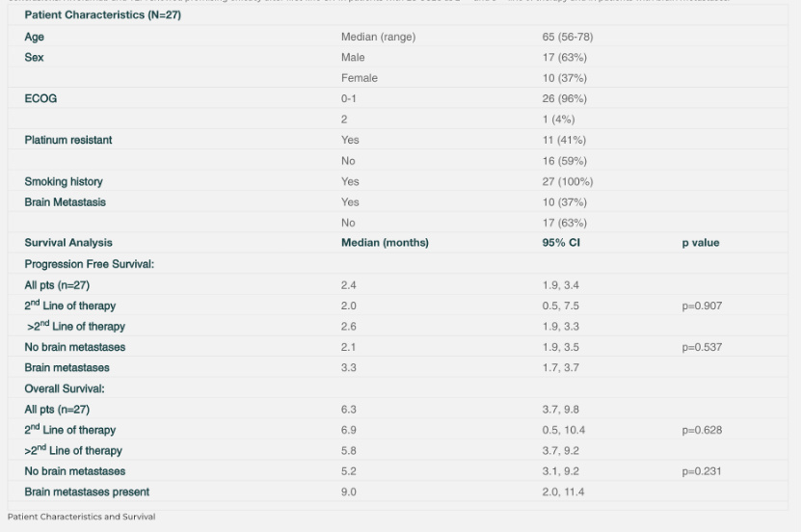The height and width of the screenshot is (532, 802).
Task: Select the p=0.907 cell
Action: (x=702, y=306)
